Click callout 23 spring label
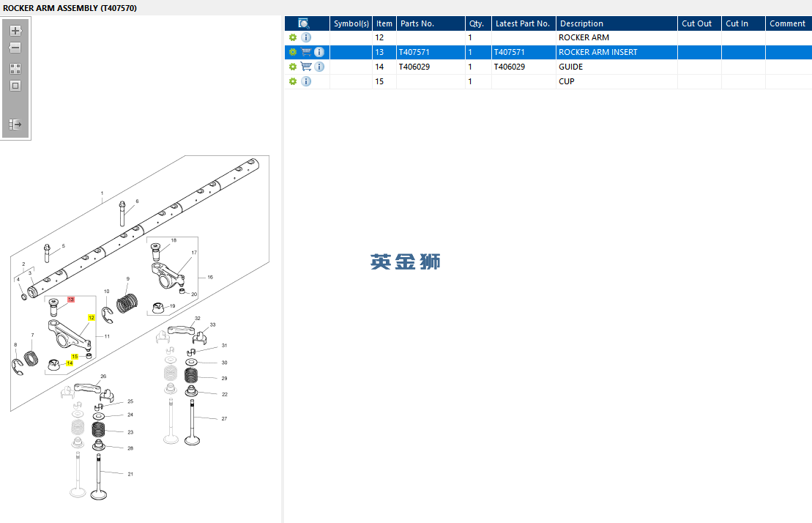The width and height of the screenshot is (812, 523). [130, 432]
